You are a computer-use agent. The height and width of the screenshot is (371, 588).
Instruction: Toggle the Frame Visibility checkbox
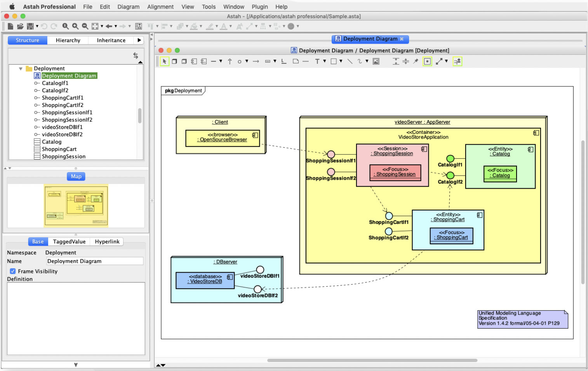click(12, 271)
